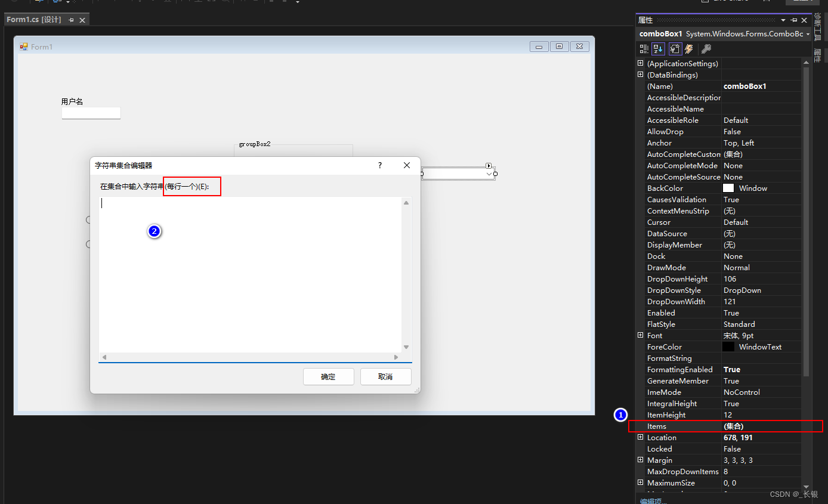Expand the (ApplicationSettings) property node
Image resolution: width=828 pixels, height=504 pixels.
point(641,63)
